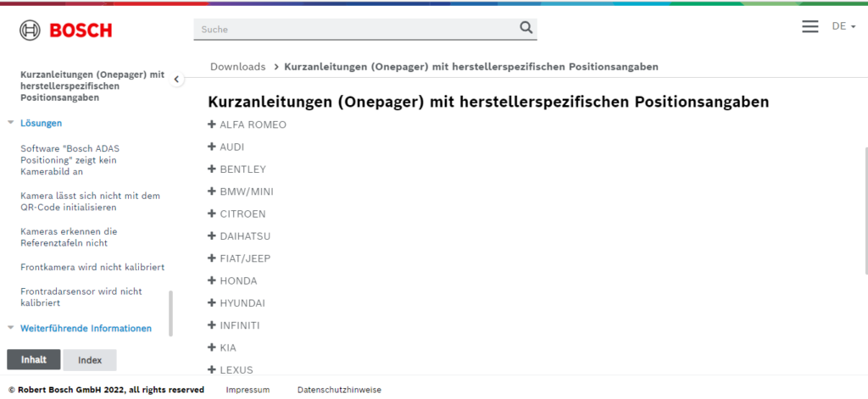This screenshot has width=868, height=399.
Task: Expand the CITROEN section
Action: click(x=236, y=214)
